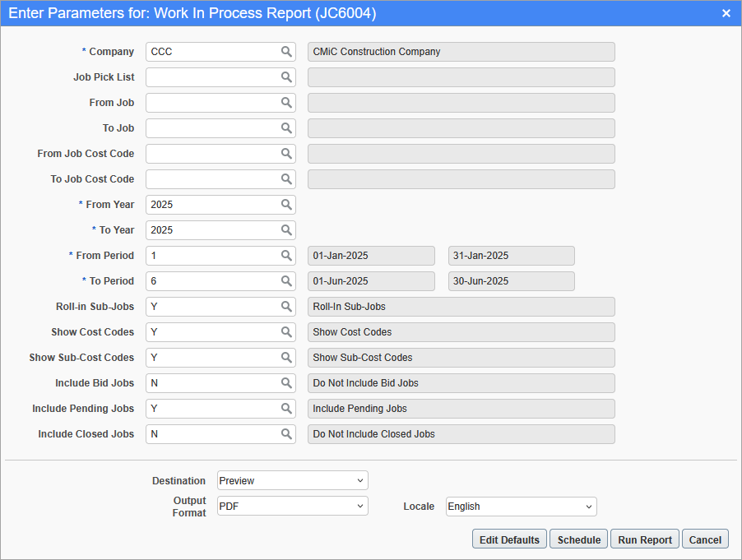
Task: Click the Run Report button
Action: pos(644,539)
